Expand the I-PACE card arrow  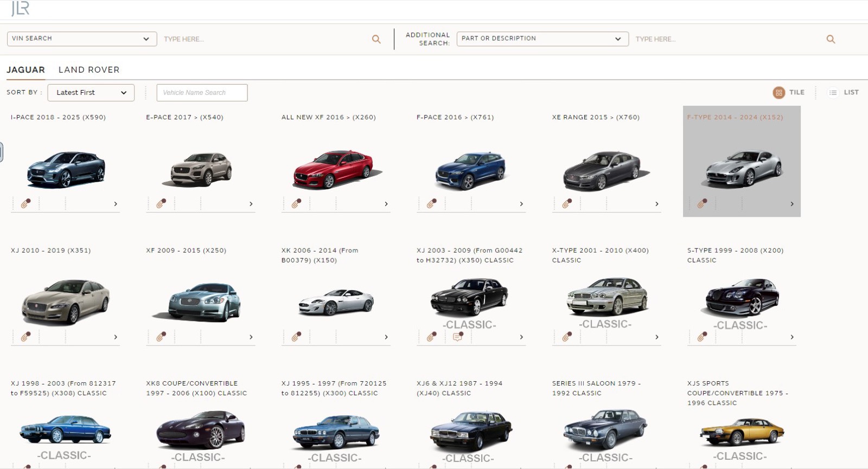coord(116,204)
